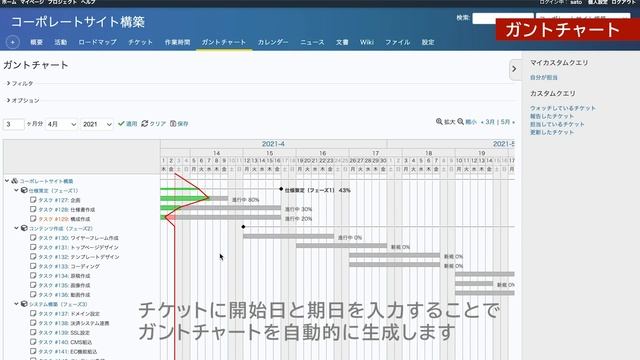Click the refresh icon next to クリア
The height and width of the screenshot is (360, 640).
pos(144,123)
